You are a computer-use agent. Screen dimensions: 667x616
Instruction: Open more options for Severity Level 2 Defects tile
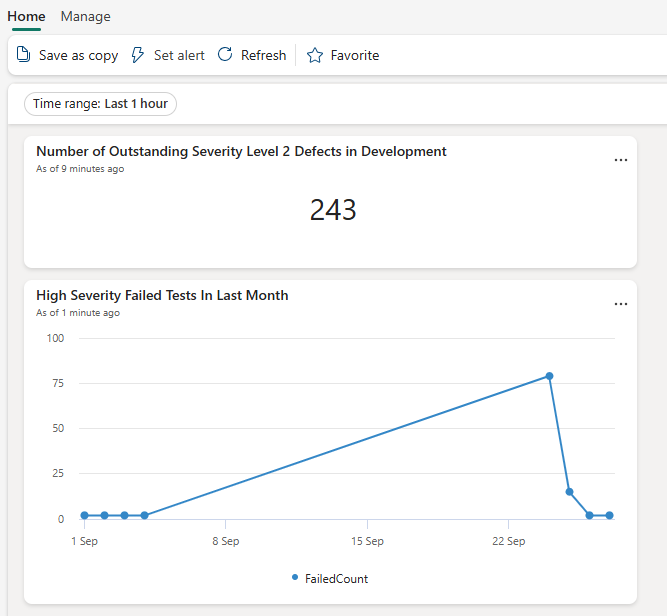[x=621, y=160]
